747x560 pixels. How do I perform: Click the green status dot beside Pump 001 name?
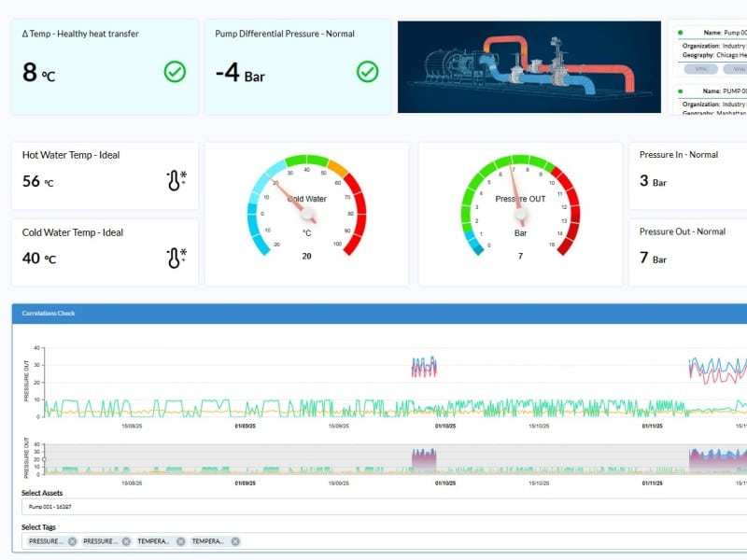click(x=681, y=33)
